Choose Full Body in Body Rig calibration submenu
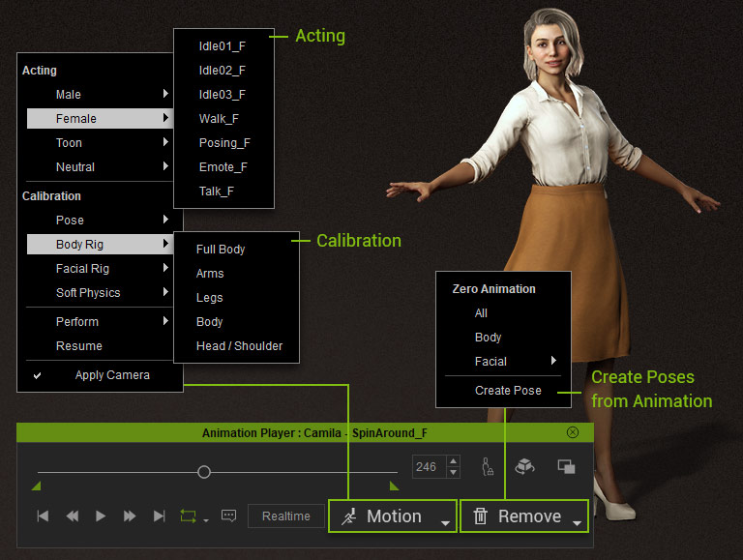This screenshot has width=743, height=560. [221, 250]
